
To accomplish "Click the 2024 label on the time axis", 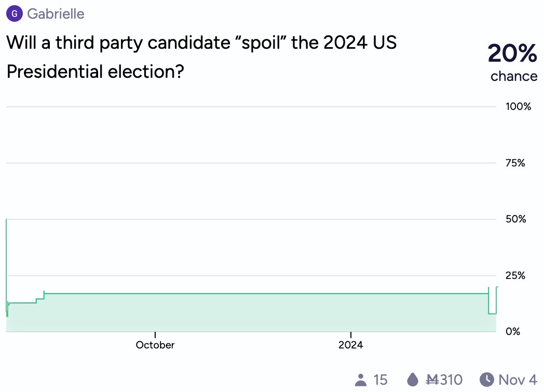I will point(351,345).
